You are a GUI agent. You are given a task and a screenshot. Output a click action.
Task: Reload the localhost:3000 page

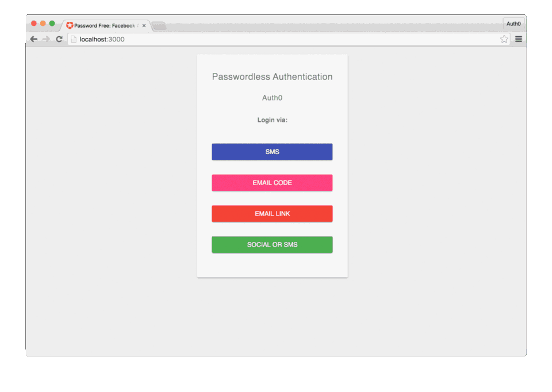point(59,39)
